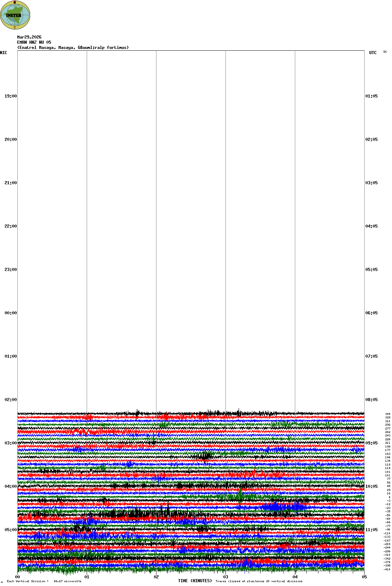Screen dimensions: 392x586
Task: Click the 04 minute mark on the axis
Action: (295, 577)
